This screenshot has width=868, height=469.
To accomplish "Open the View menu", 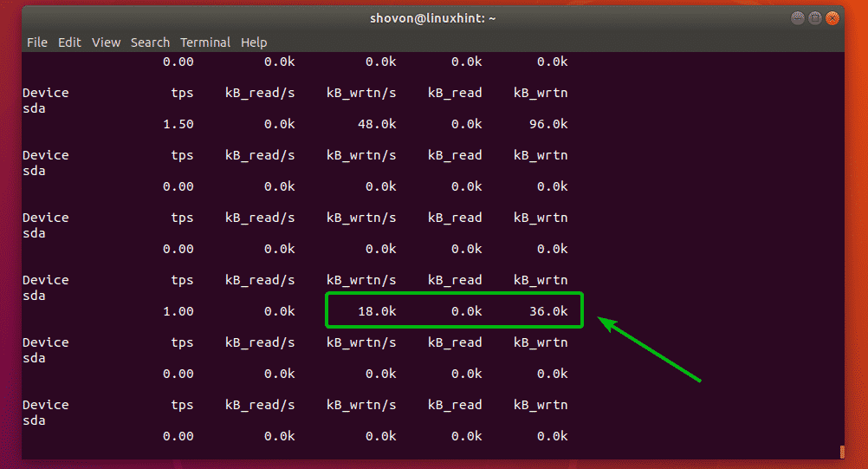I will tap(106, 42).
